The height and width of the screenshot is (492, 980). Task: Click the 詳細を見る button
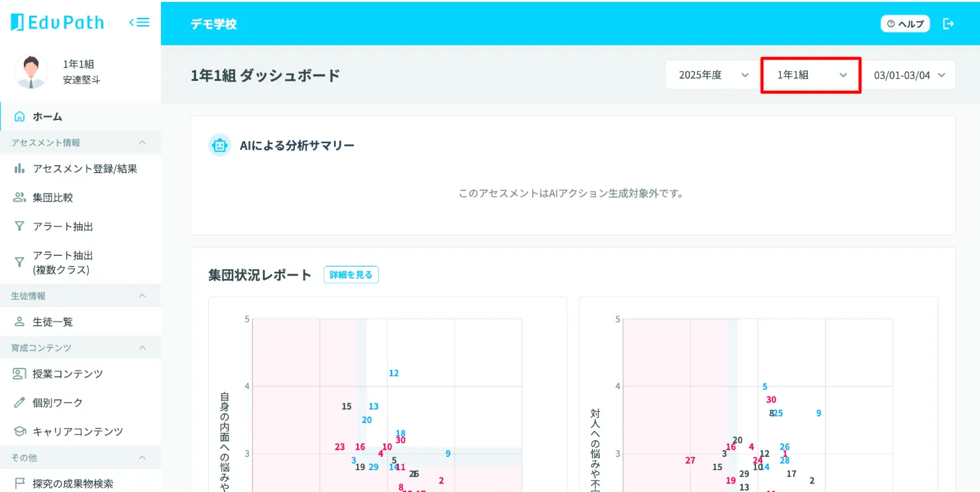(x=351, y=275)
